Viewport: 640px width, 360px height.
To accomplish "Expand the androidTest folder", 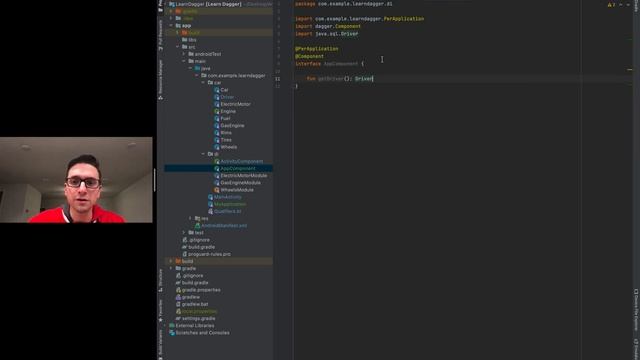I will tap(184, 54).
